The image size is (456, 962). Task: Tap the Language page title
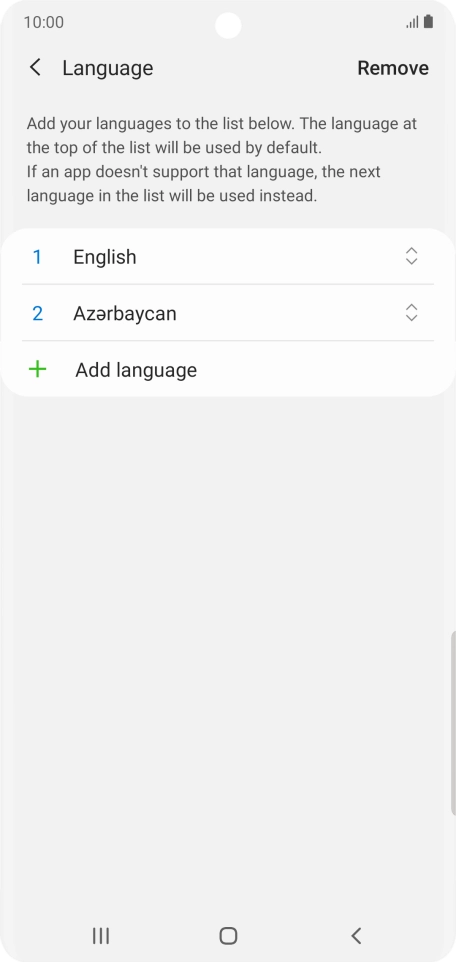click(107, 68)
